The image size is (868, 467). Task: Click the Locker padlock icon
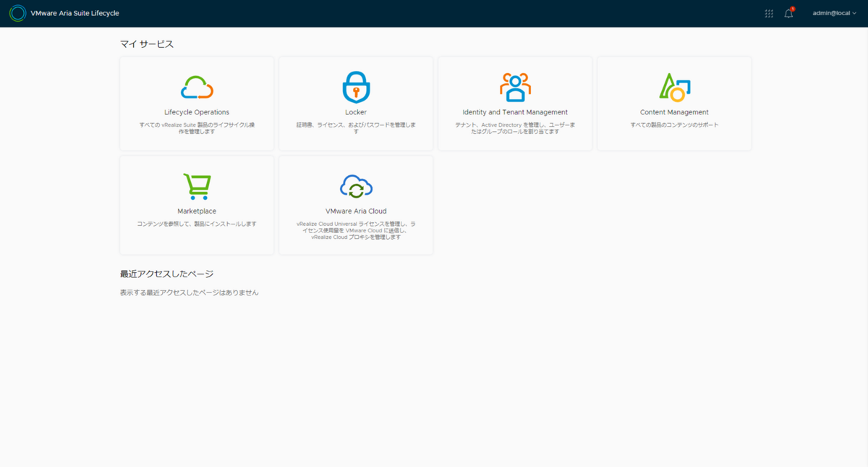point(356,87)
